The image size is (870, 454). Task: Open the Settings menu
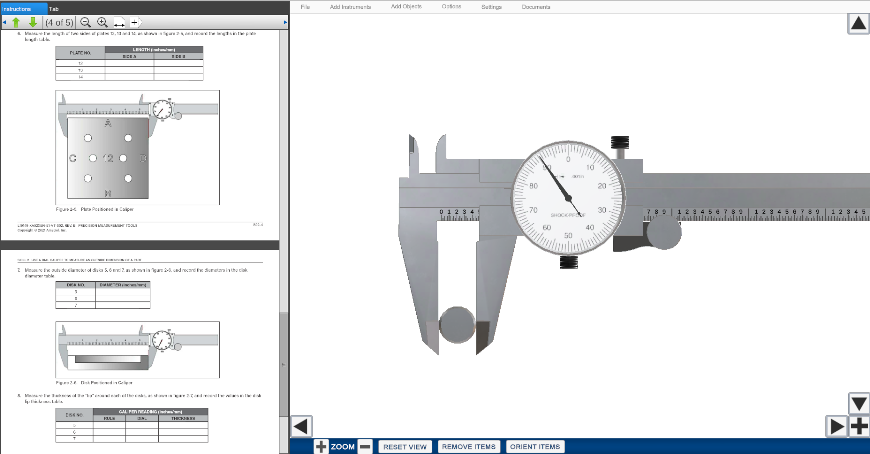(491, 6)
